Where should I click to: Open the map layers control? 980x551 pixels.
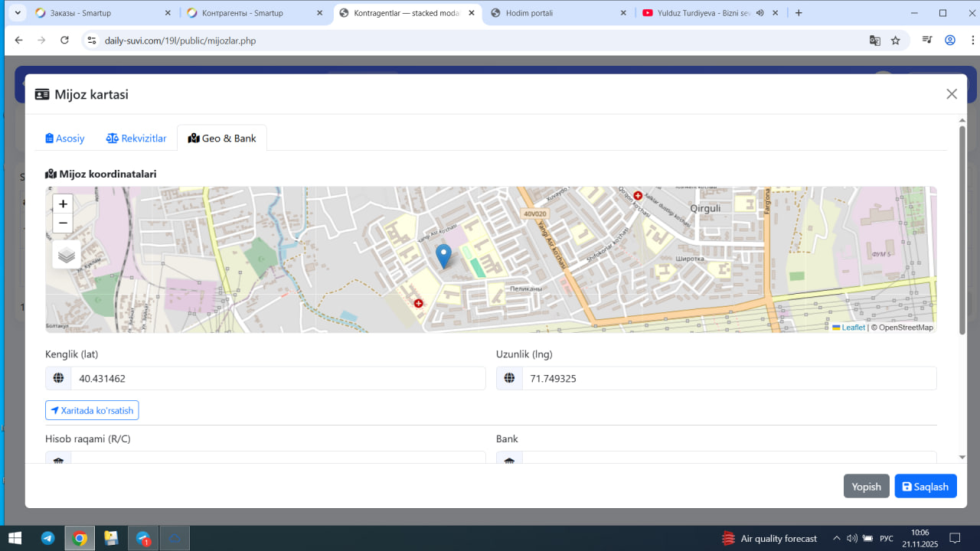point(67,255)
